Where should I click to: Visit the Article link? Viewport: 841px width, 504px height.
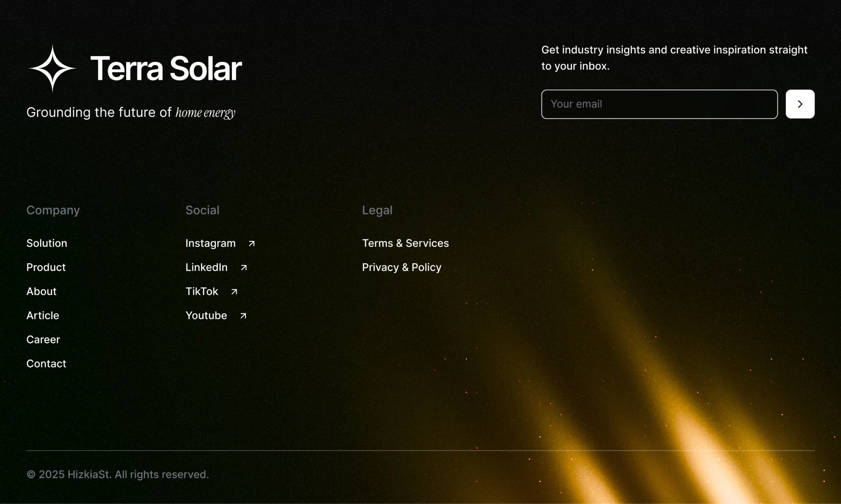click(43, 316)
